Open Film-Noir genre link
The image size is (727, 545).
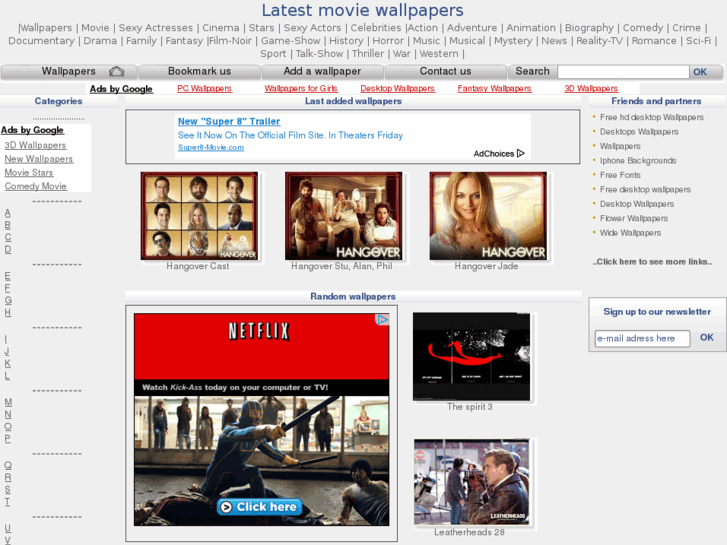(230, 41)
